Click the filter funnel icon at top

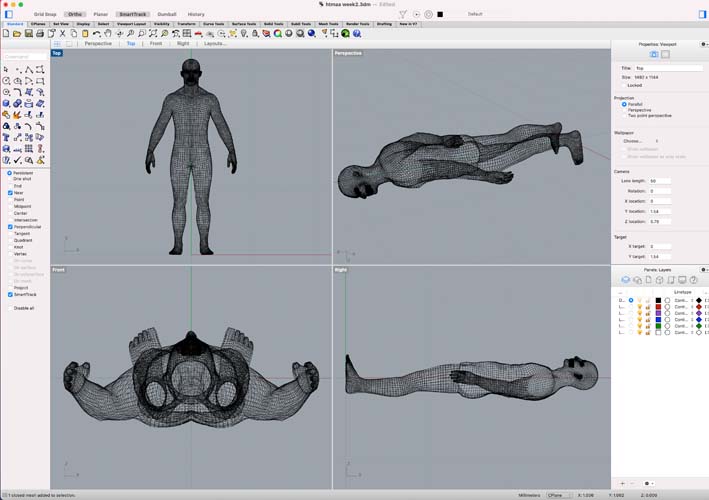point(402,14)
